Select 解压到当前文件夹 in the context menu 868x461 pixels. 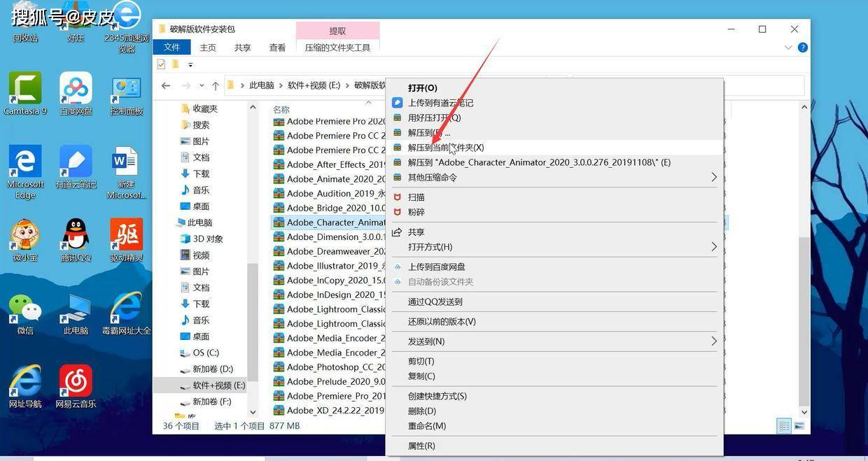pos(447,148)
